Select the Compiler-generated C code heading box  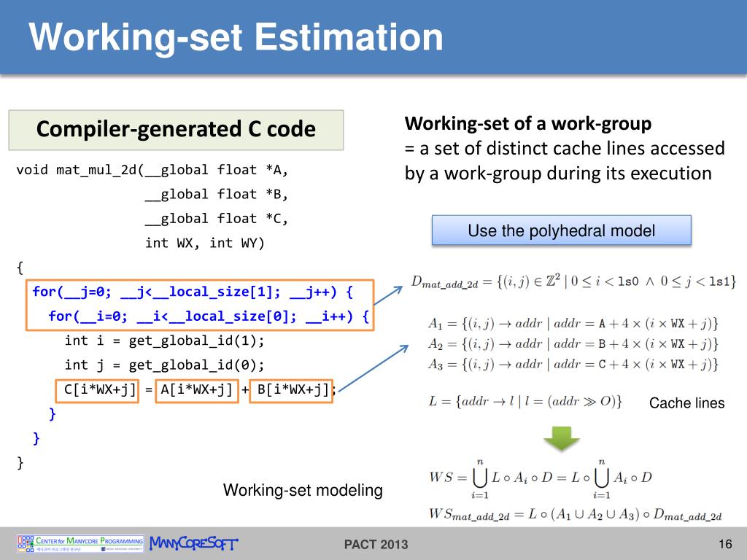pos(176,130)
